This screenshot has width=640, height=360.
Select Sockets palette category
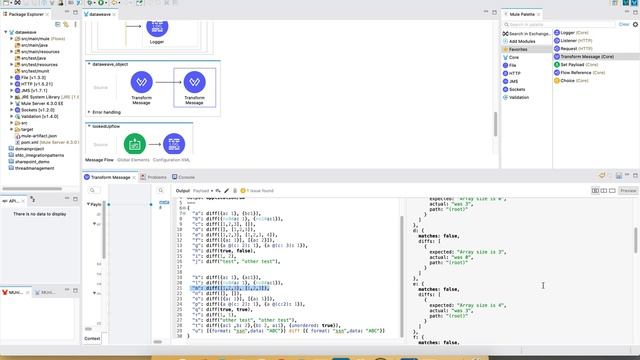(x=514, y=89)
